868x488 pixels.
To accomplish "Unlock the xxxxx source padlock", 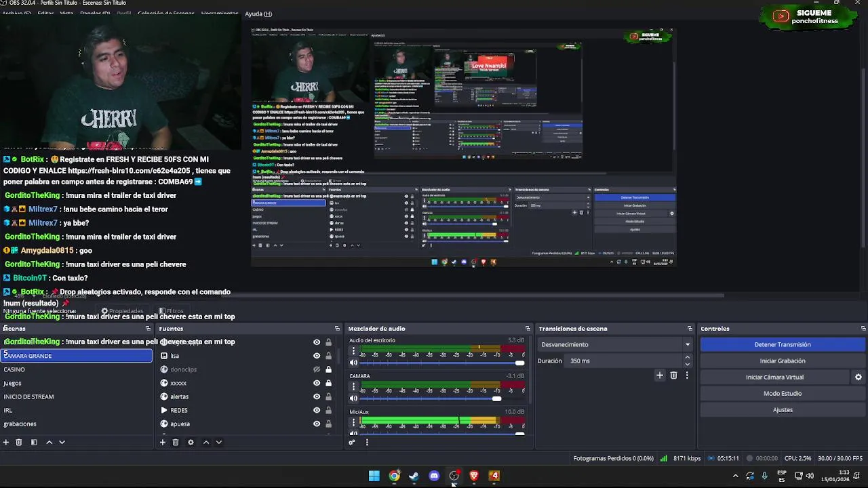I will (x=328, y=383).
